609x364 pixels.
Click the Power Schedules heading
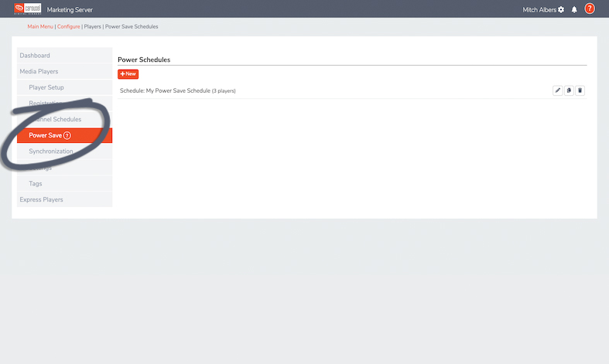[x=144, y=60]
